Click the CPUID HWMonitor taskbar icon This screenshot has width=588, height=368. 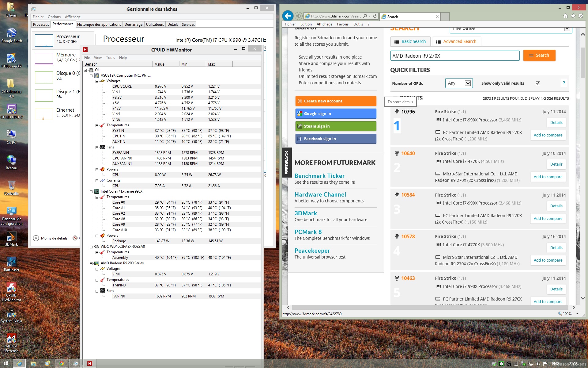[90, 362]
